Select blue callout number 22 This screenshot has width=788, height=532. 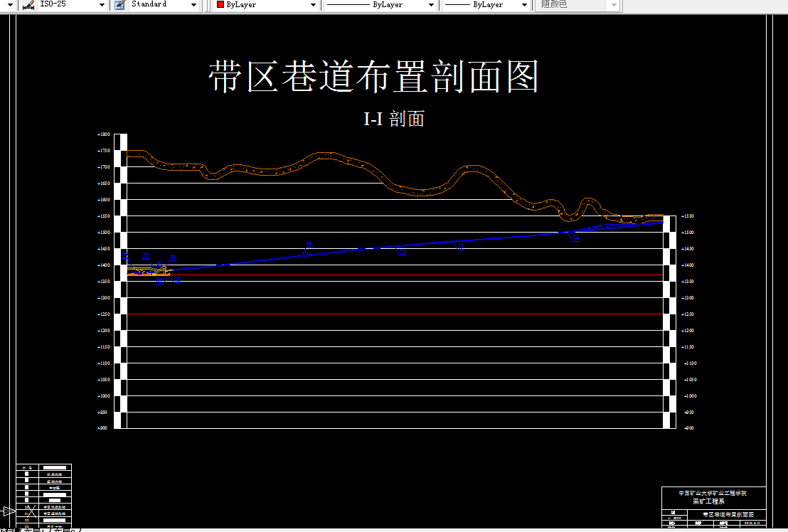[x=146, y=256]
